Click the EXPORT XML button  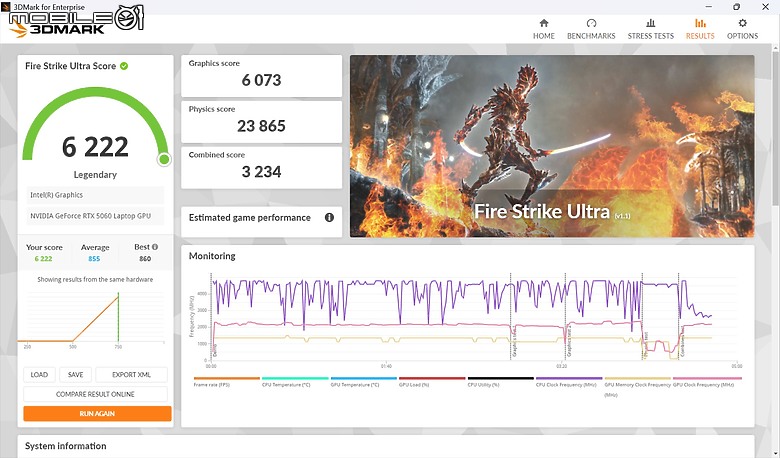point(131,374)
